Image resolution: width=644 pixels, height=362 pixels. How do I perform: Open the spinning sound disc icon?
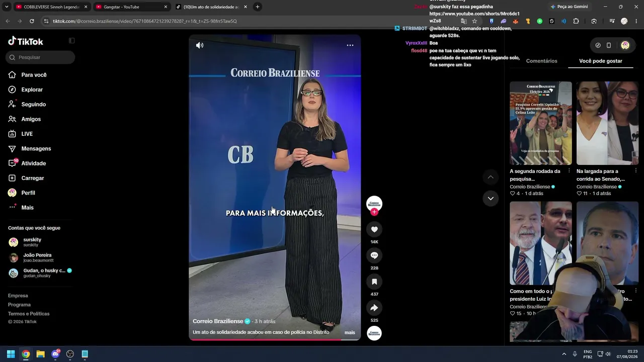[374, 333]
